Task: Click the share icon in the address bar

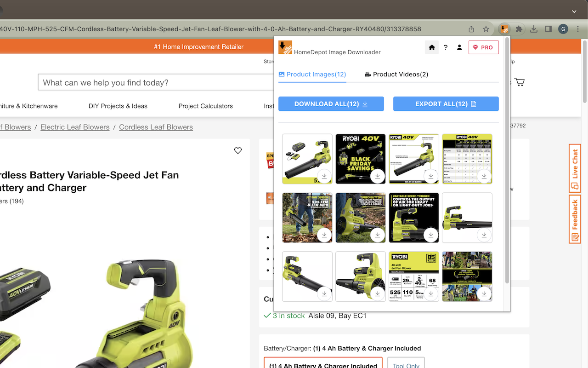Action: coord(471,29)
